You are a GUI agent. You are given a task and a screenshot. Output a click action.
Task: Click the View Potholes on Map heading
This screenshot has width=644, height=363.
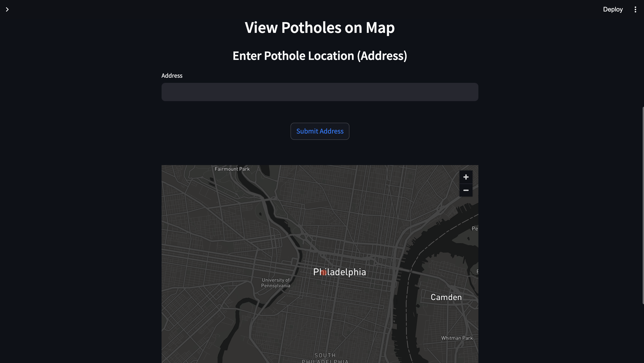pos(320,27)
